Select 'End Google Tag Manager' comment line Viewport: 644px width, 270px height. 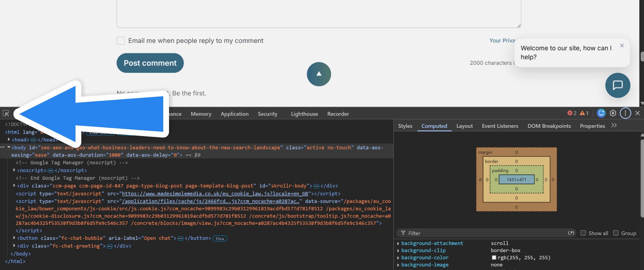[77, 178]
